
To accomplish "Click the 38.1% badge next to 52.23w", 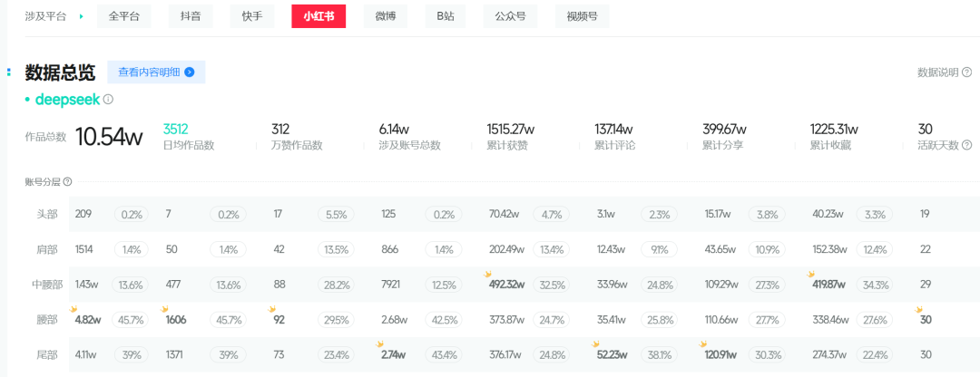I will point(660,354).
